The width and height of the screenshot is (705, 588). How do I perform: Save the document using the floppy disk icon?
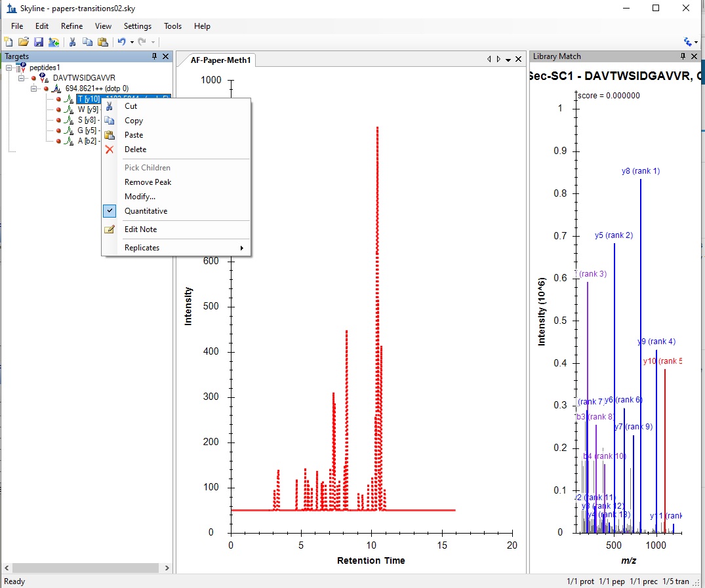(x=38, y=42)
